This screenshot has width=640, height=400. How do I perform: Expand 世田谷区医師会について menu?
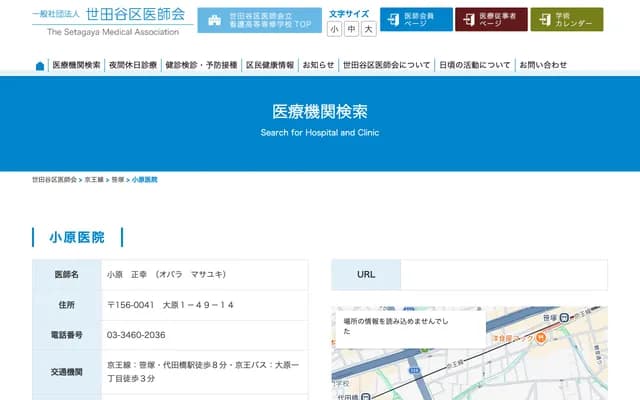[x=386, y=65]
